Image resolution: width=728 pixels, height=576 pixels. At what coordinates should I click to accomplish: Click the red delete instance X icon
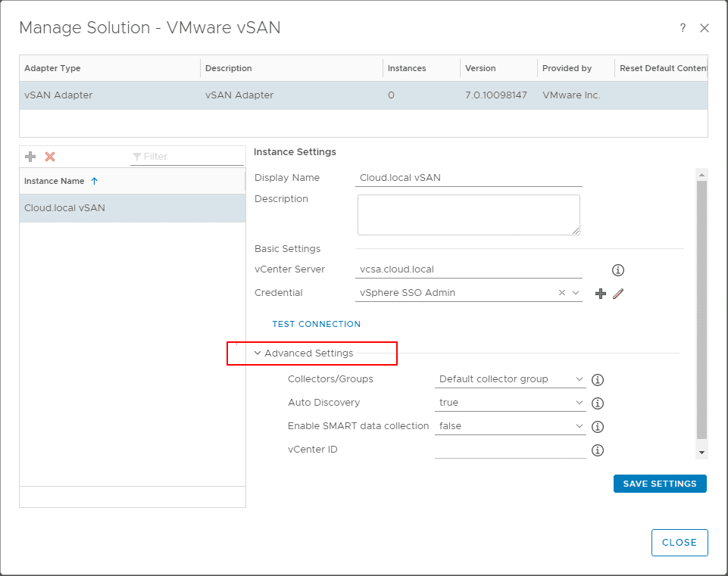pos(50,157)
